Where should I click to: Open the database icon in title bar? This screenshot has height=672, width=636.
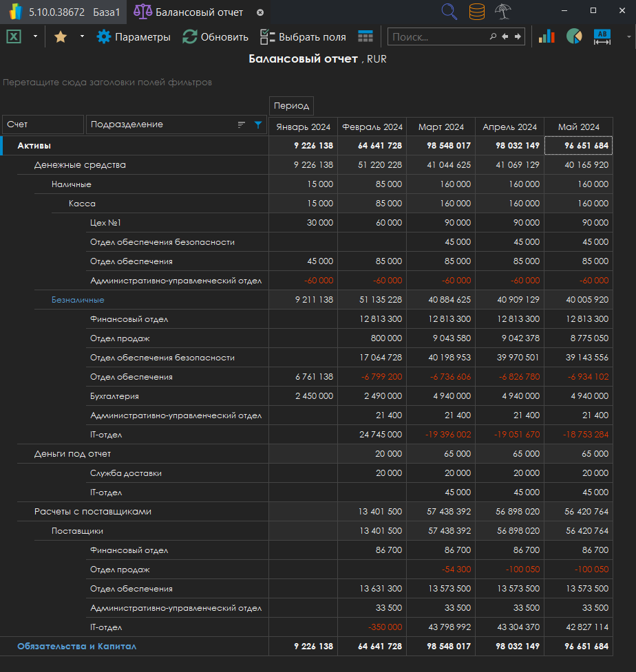[x=476, y=12]
